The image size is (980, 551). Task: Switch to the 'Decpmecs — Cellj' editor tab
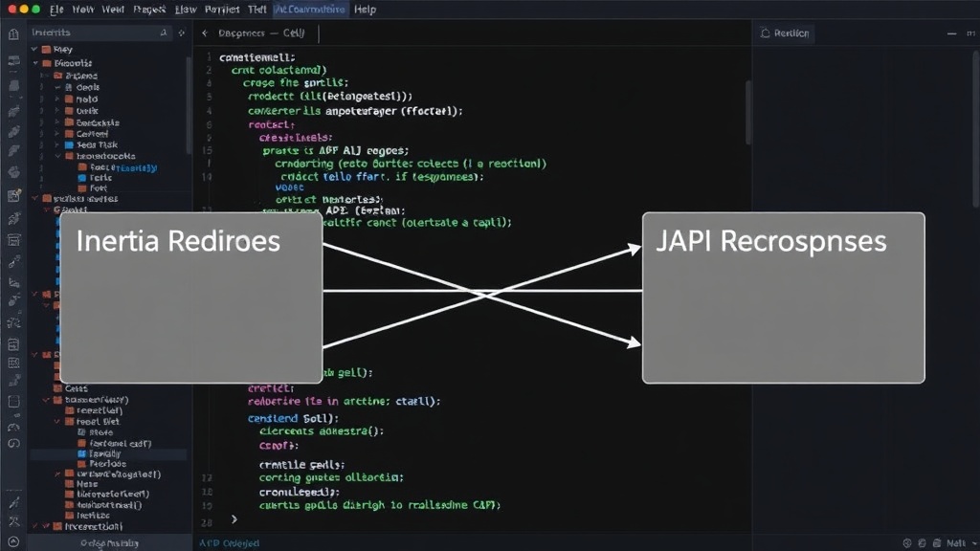point(261,33)
